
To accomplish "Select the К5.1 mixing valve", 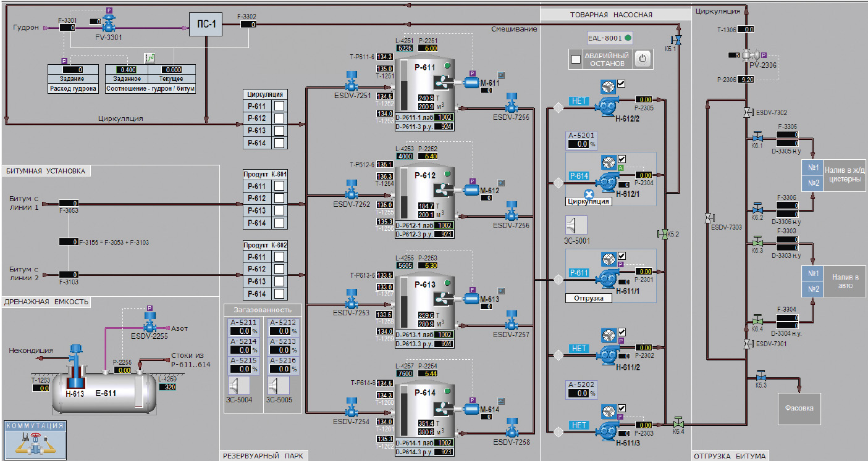I will point(678,40).
